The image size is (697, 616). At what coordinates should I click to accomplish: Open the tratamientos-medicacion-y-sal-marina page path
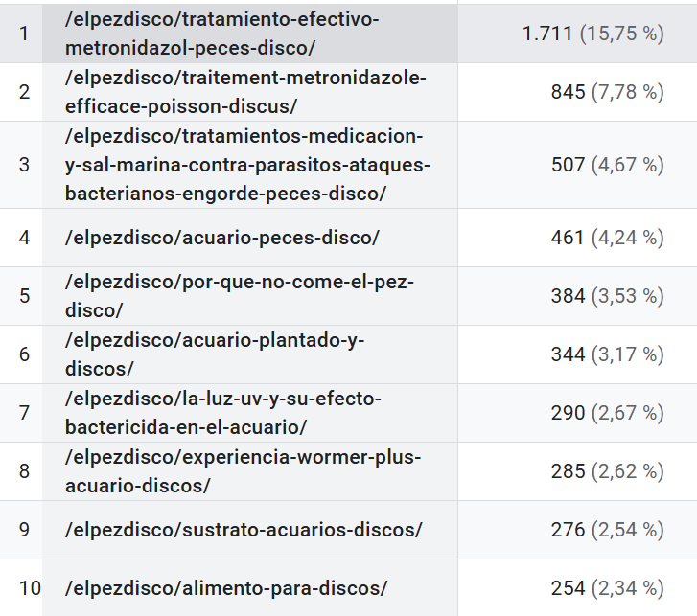(x=247, y=164)
